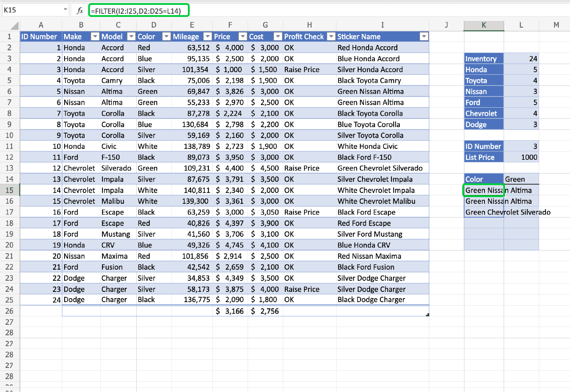
Task: Click average price $3,166 total cell
Action: point(230,311)
